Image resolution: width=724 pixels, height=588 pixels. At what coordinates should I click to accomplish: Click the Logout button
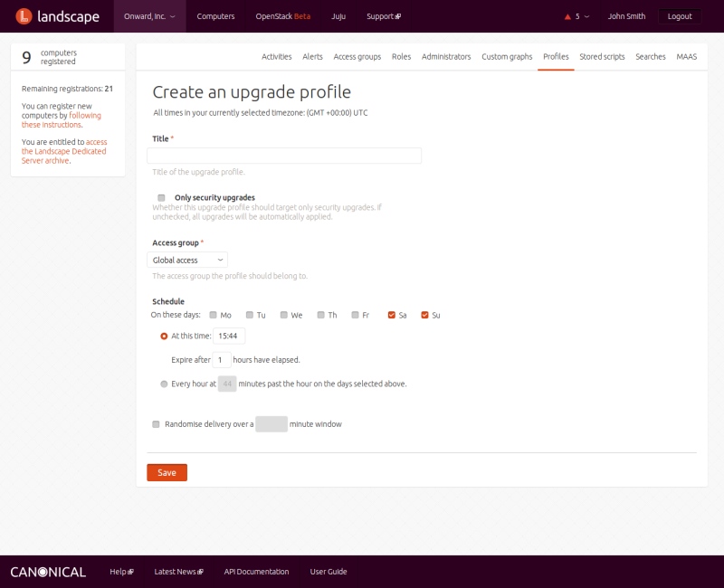(x=679, y=16)
